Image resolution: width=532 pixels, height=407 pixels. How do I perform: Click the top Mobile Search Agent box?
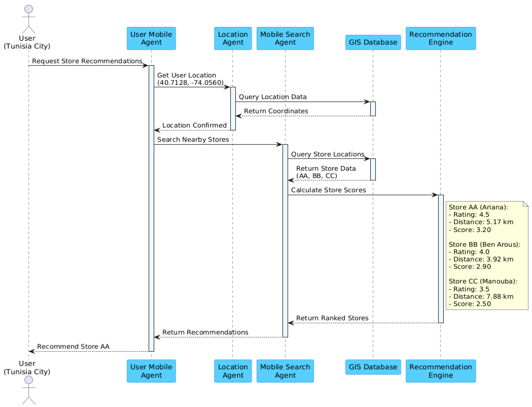pyautogui.click(x=285, y=38)
